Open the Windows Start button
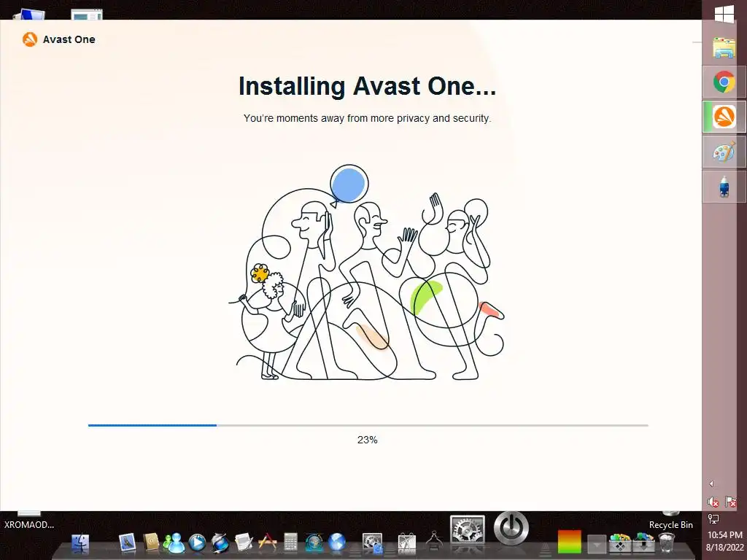The image size is (747, 560). [724, 15]
